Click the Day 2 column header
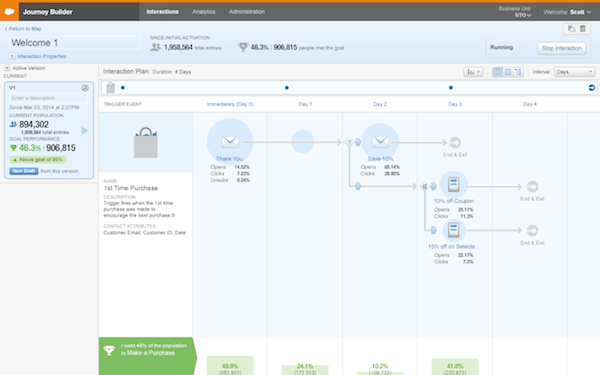The image size is (600, 375). coord(380,104)
